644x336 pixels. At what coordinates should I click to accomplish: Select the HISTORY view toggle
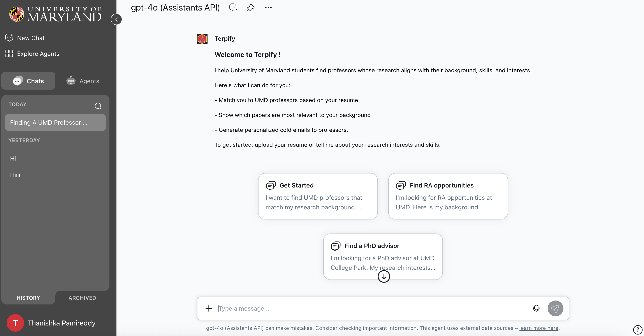coord(28,298)
